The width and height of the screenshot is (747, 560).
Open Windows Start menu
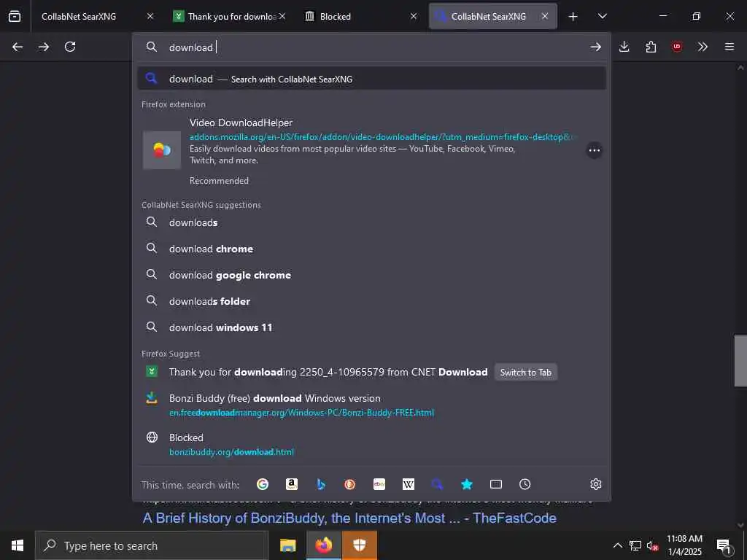pyautogui.click(x=18, y=545)
